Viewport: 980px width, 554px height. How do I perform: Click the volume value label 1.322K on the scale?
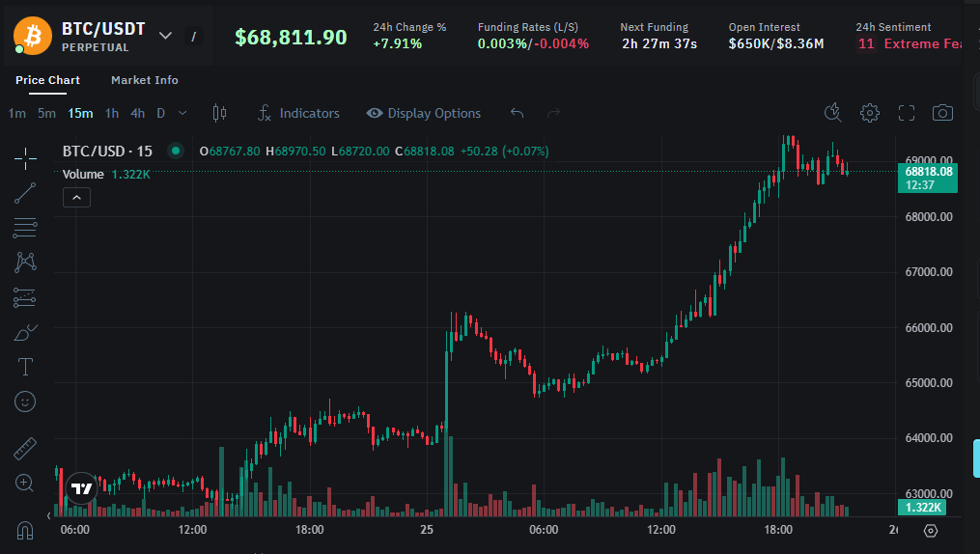pyautogui.click(x=922, y=507)
